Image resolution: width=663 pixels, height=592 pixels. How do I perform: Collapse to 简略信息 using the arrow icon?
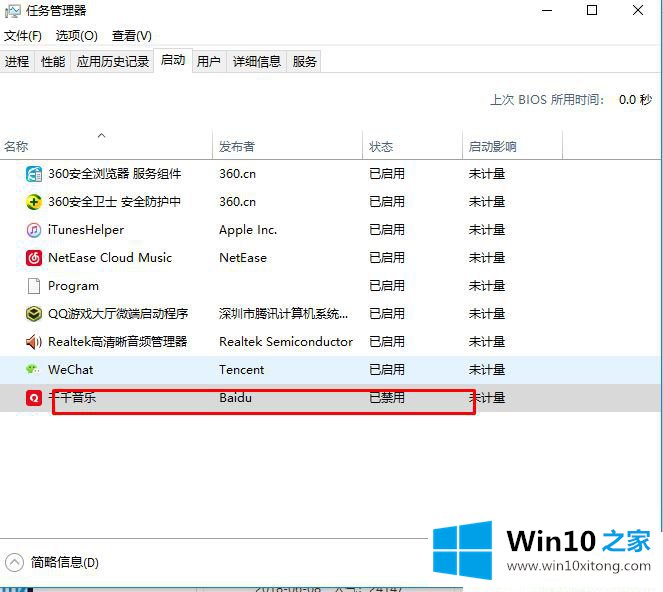pyautogui.click(x=14, y=563)
